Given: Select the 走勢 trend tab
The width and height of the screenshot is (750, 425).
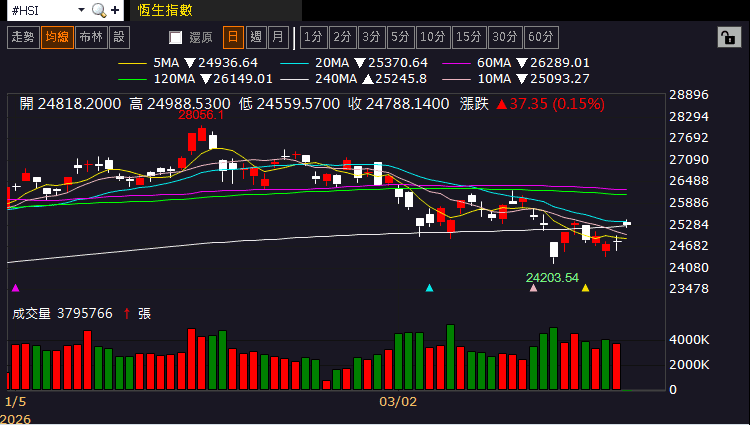Looking at the screenshot, I should [x=22, y=37].
